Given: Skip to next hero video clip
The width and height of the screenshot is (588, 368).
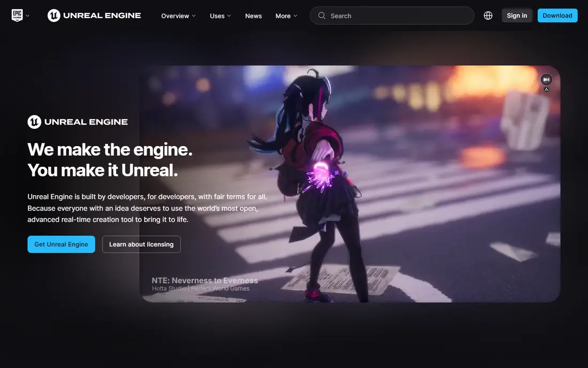Looking at the screenshot, I should tap(546, 80).
